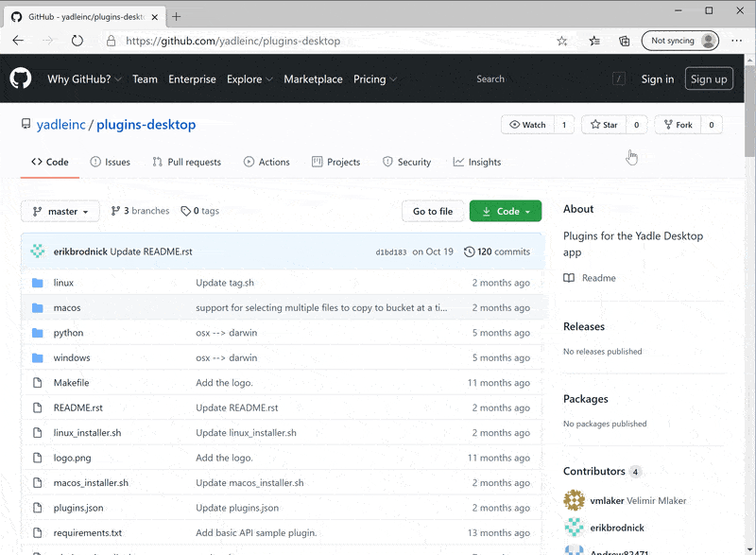Click the Sign in link
Screen dimensions: 756x555
point(657,79)
